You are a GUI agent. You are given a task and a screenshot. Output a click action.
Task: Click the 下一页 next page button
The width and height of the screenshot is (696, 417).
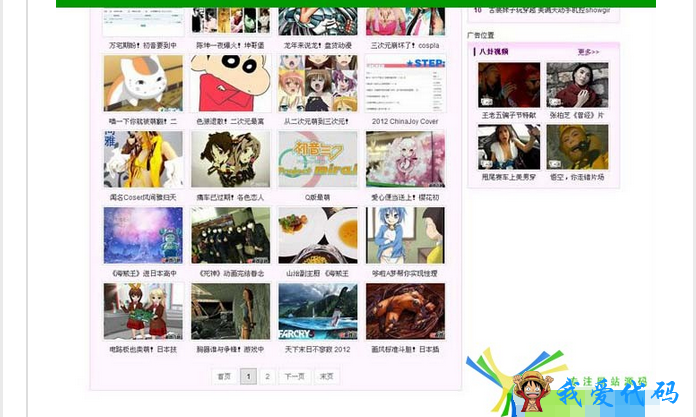click(x=295, y=377)
